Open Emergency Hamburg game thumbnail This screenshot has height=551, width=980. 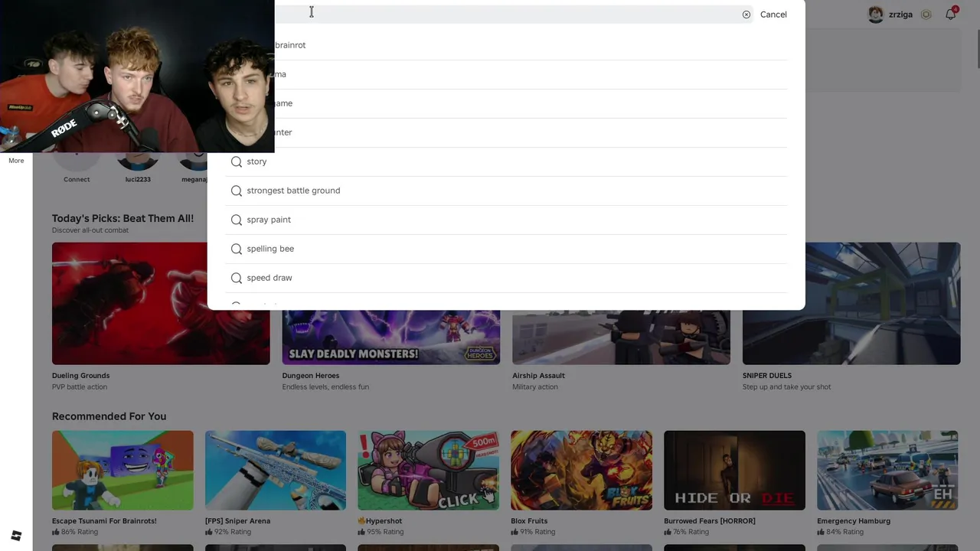(887, 470)
